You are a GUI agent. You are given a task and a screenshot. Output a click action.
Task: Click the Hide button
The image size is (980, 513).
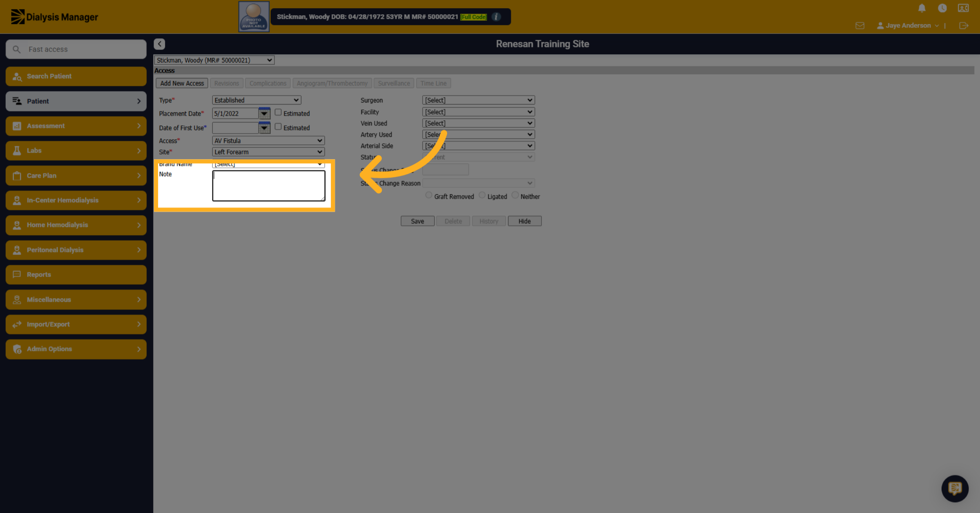pos(524,221)
